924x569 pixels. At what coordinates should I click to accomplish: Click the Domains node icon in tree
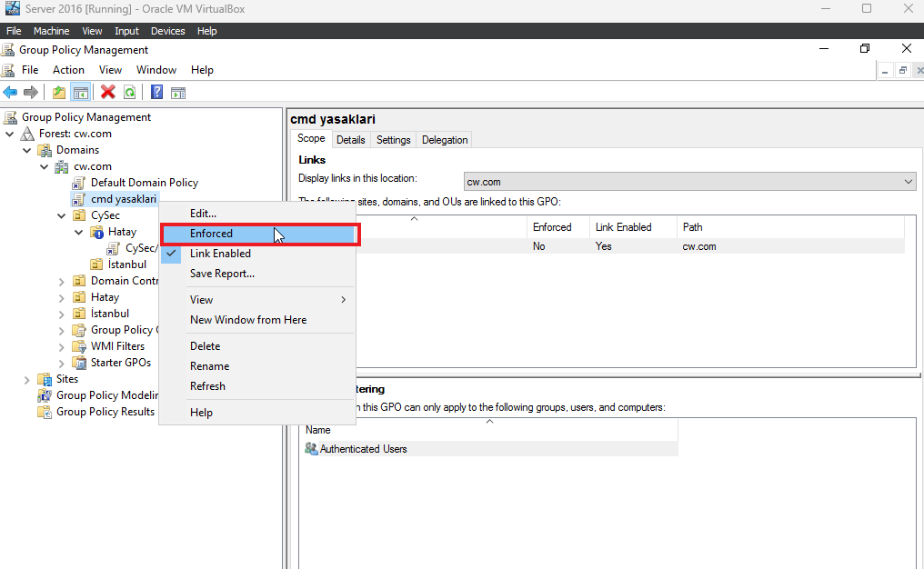point(45,150)
